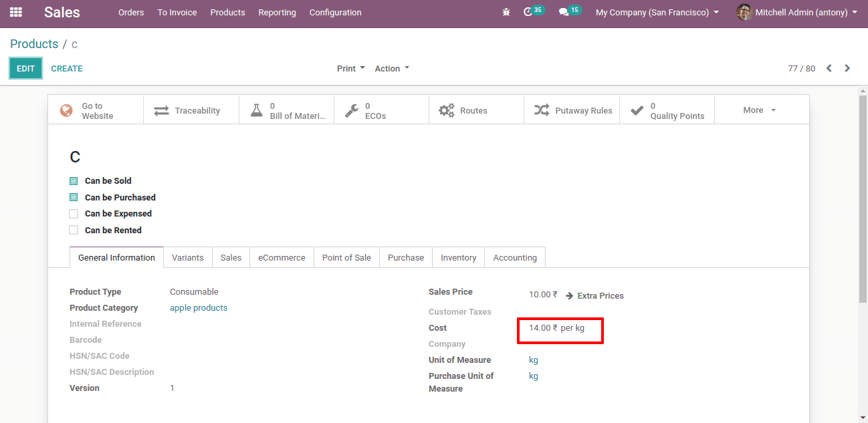Go back to Products breadcrumb
This screenshot has height=423, width=868.
click(x=34, y=44)
